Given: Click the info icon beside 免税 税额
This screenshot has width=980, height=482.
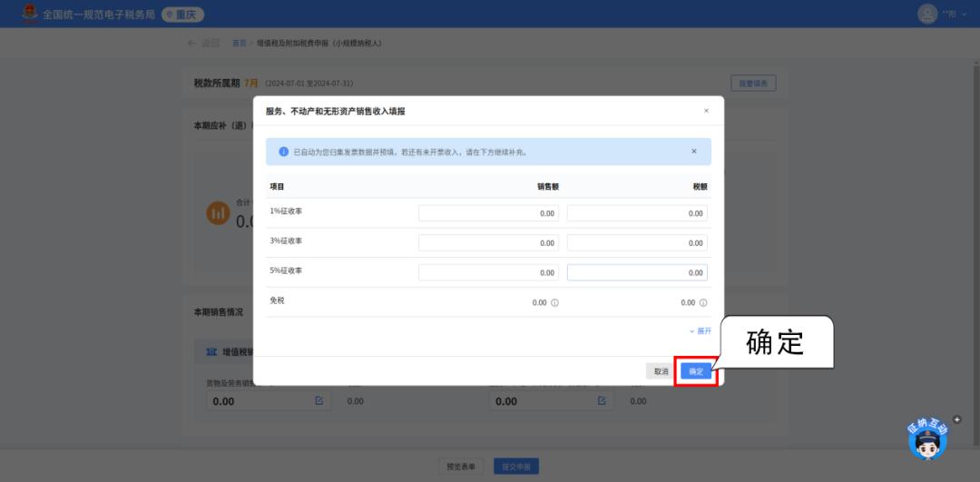Looking at the screenshot, I should pyautogui.click(x=703, y=303).
